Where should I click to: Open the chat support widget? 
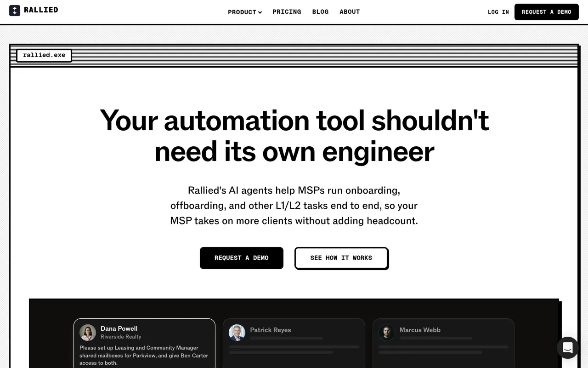click(x=568, y=347)
